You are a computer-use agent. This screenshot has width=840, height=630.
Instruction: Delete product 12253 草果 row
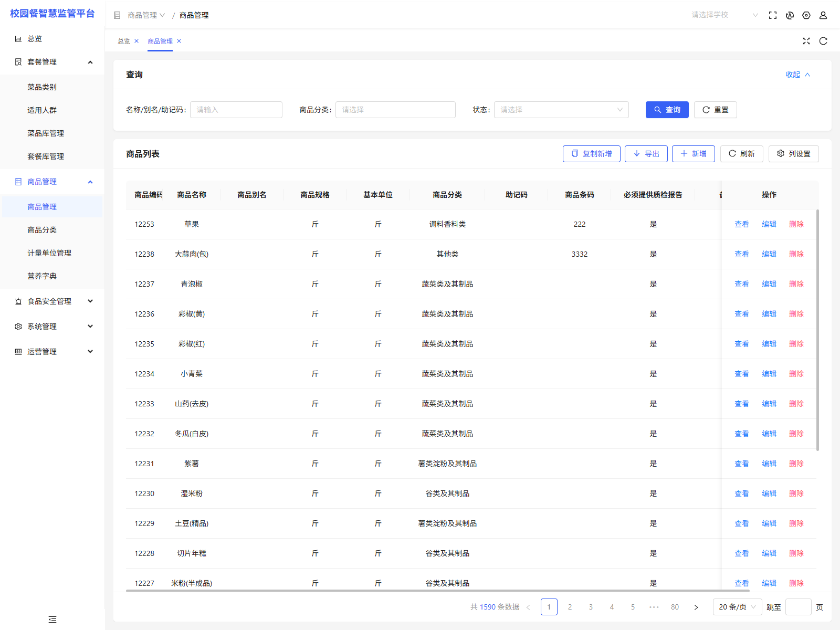point(796,224)
